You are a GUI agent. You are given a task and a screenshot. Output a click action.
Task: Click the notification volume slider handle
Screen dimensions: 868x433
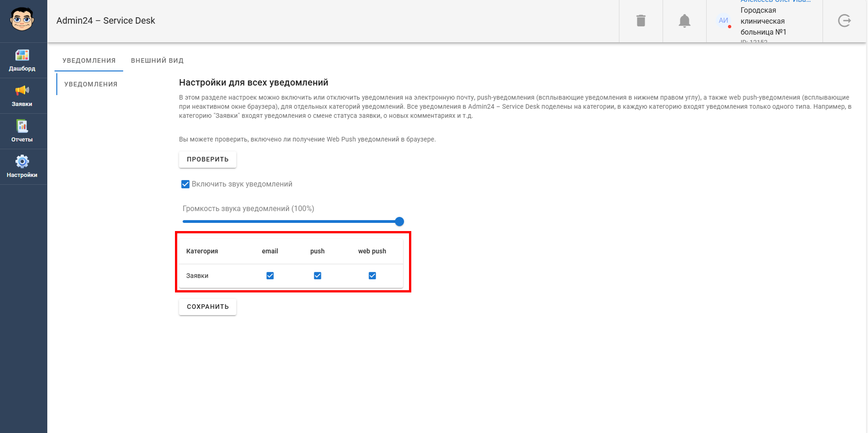click(x=399, y=222)
